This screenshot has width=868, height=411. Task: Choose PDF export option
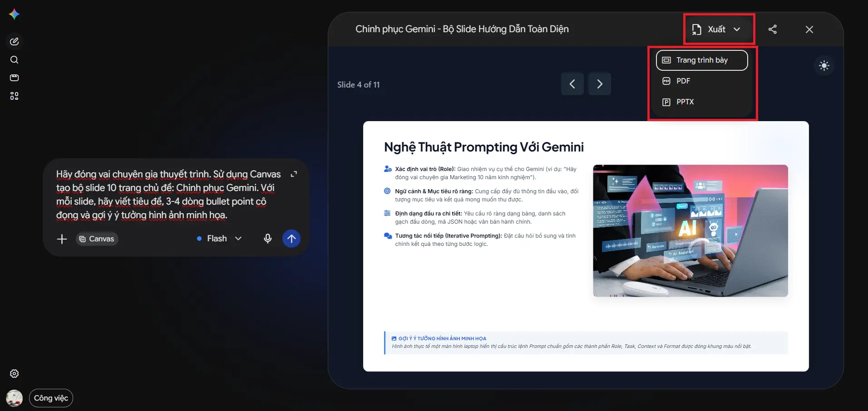(702, 81)
